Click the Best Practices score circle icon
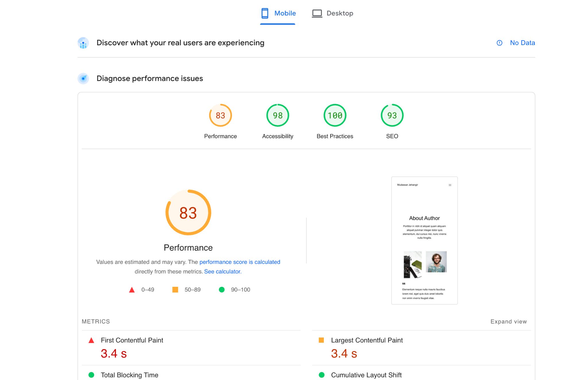Screen dimensions: 588x380 click(x=335, y=115)
